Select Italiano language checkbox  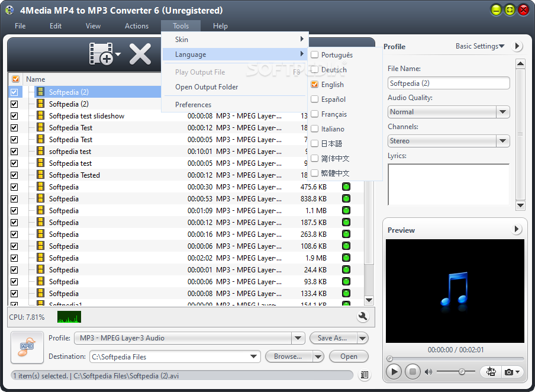(x=315, y=128)
